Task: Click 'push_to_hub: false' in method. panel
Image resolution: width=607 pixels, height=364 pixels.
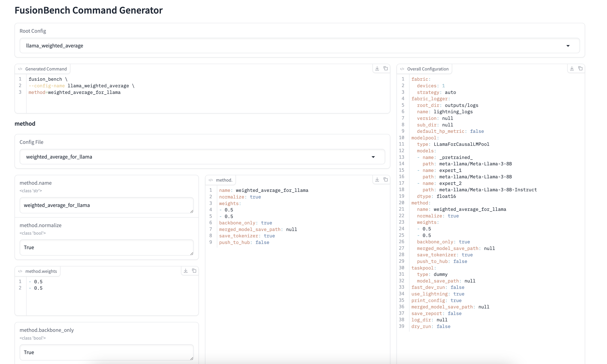Action: coord(244,242)
